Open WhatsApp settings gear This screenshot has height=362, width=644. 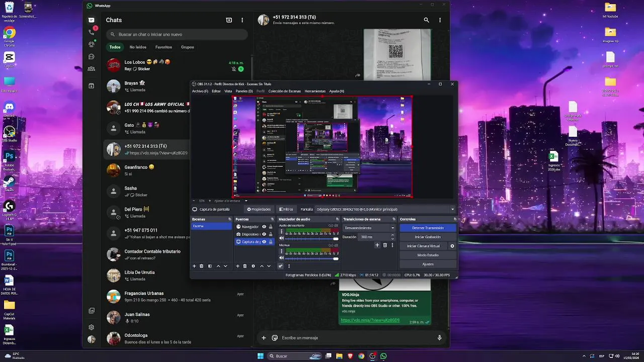pos(91,327)
